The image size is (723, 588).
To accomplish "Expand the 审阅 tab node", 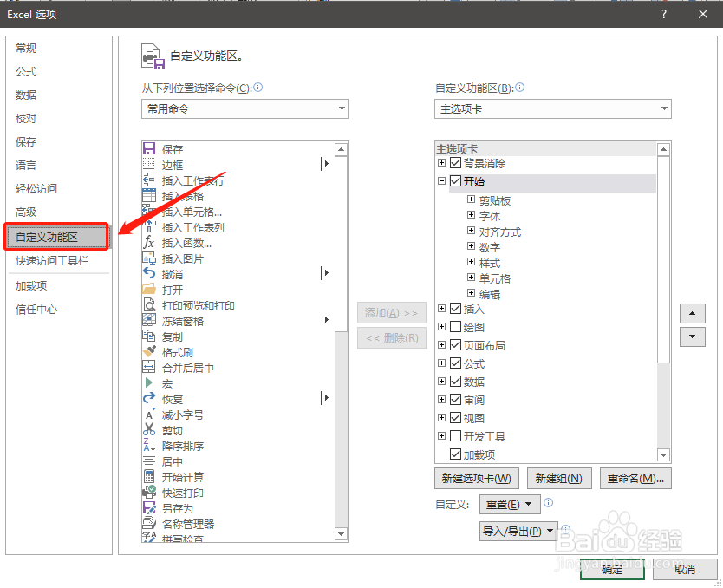I will click(x=442, y=400).
